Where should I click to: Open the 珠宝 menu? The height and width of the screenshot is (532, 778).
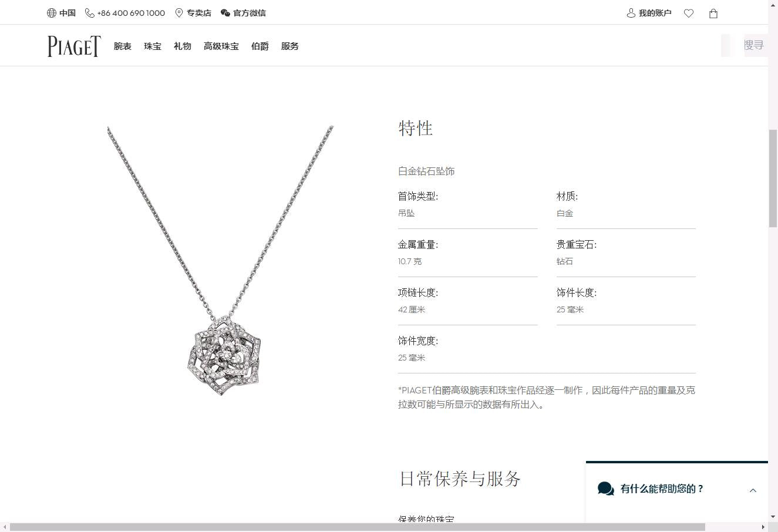click(153, 46)
